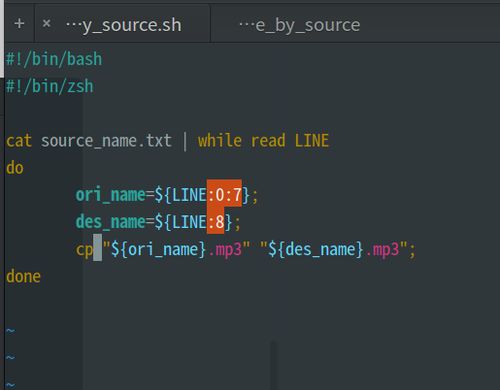
Task: Click the done keyword
Action: coord(23,277)
